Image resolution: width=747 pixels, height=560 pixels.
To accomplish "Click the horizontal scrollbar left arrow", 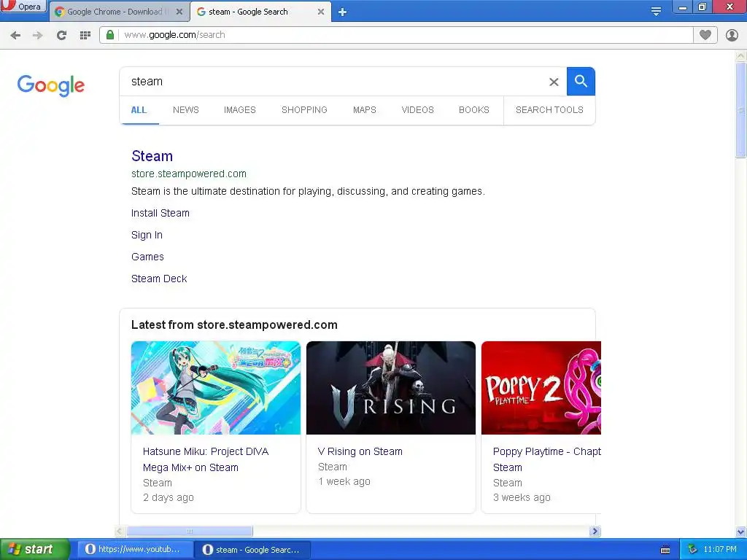I will (x=120, y=531).
